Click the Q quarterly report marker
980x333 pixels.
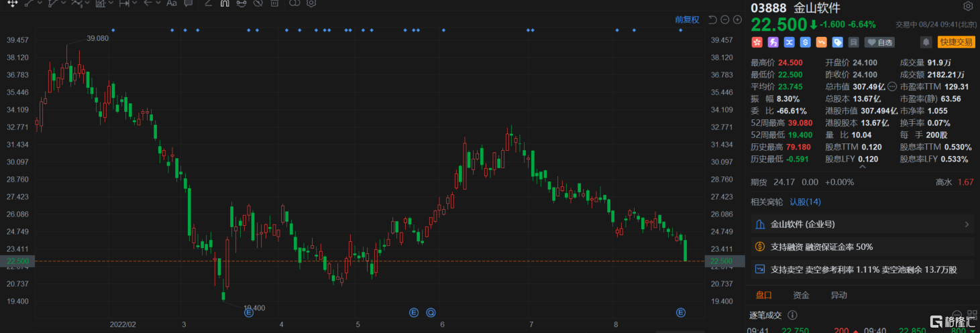tap(431, 312)
